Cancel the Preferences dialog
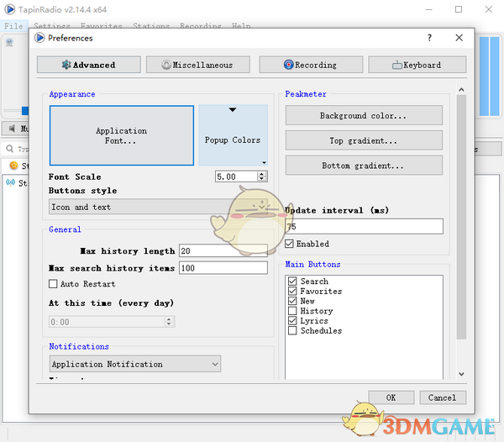Viewport: 504px width, 442px height. coord(443,397)
